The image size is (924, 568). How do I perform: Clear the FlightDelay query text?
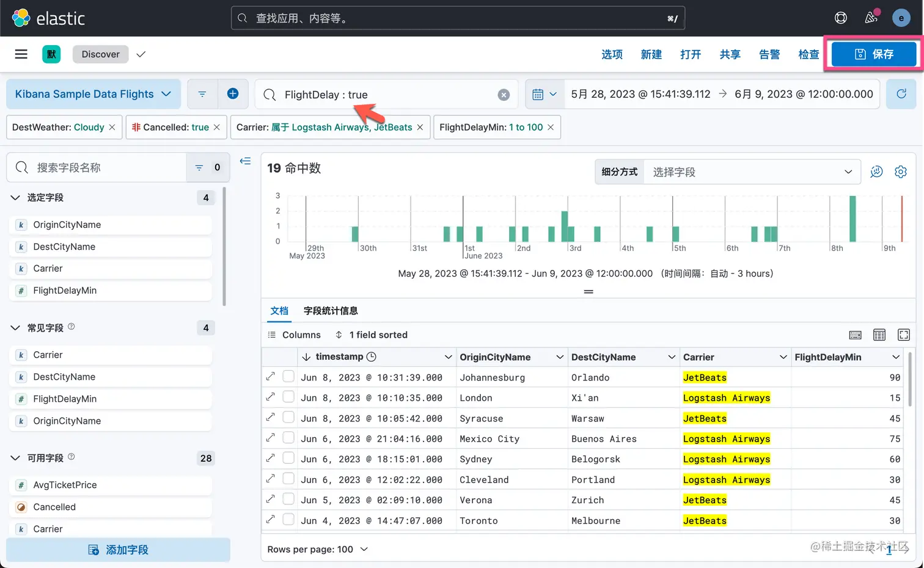tap(504, 95)
